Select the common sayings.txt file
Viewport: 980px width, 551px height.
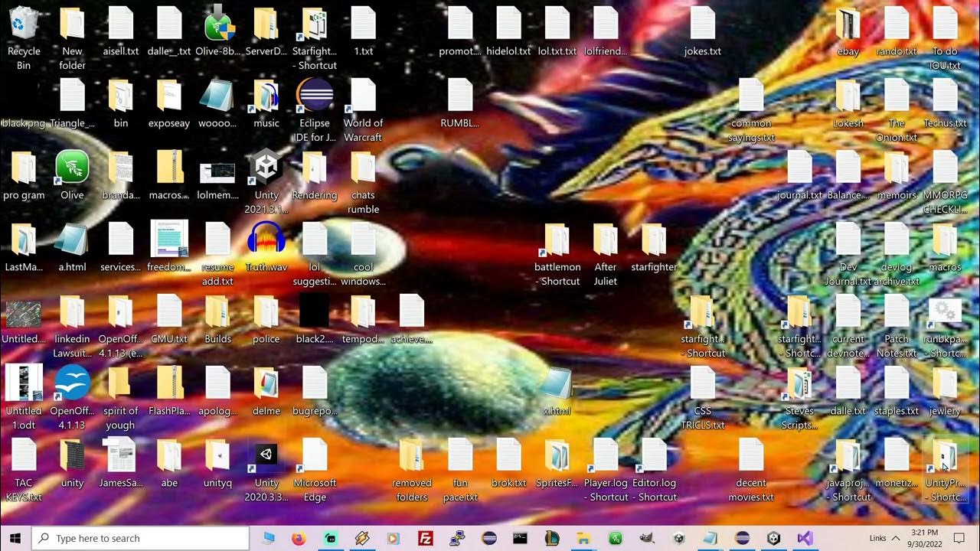751,96
